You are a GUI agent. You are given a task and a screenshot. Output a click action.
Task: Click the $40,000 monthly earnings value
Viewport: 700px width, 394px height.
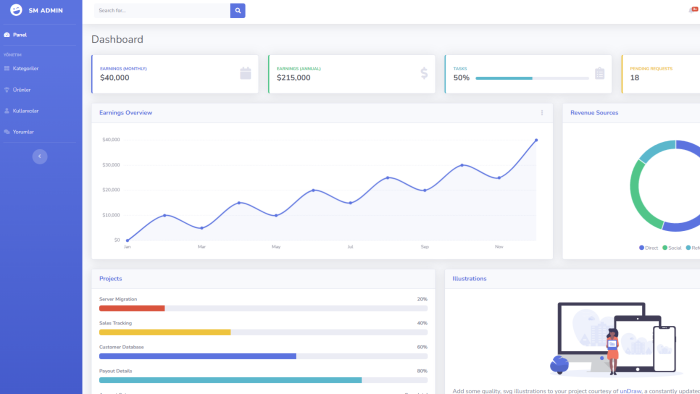(115, 78)
